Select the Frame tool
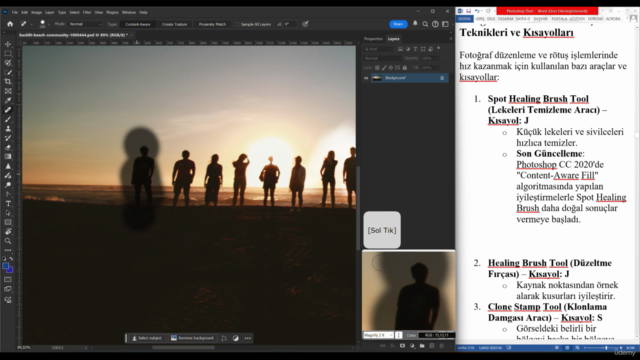 8,91
